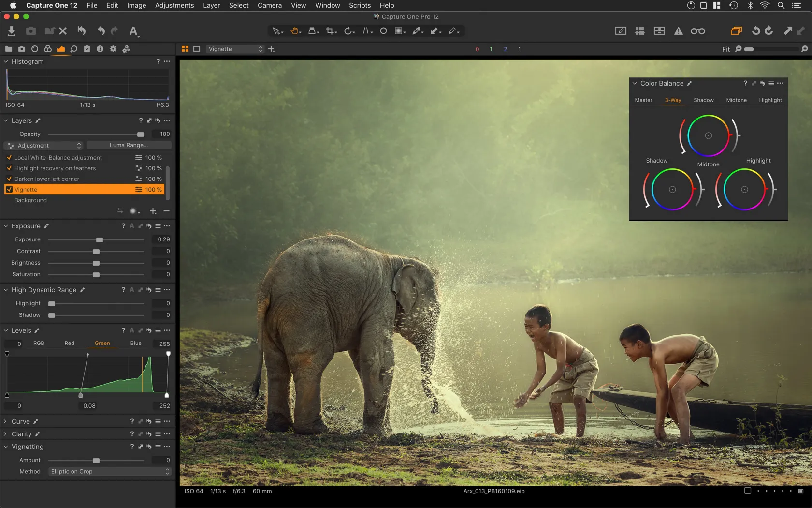Switch to Shadow tab in Color Balance

click(703, 100)
